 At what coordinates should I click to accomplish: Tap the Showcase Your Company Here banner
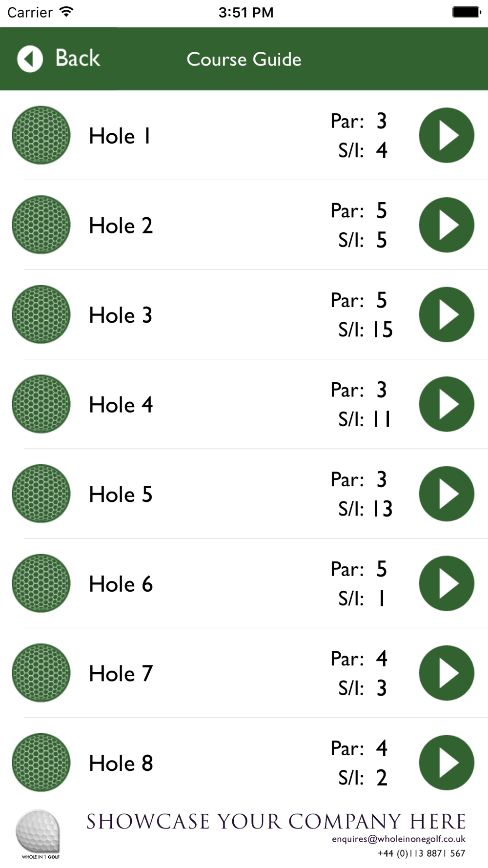coord(276,822)
